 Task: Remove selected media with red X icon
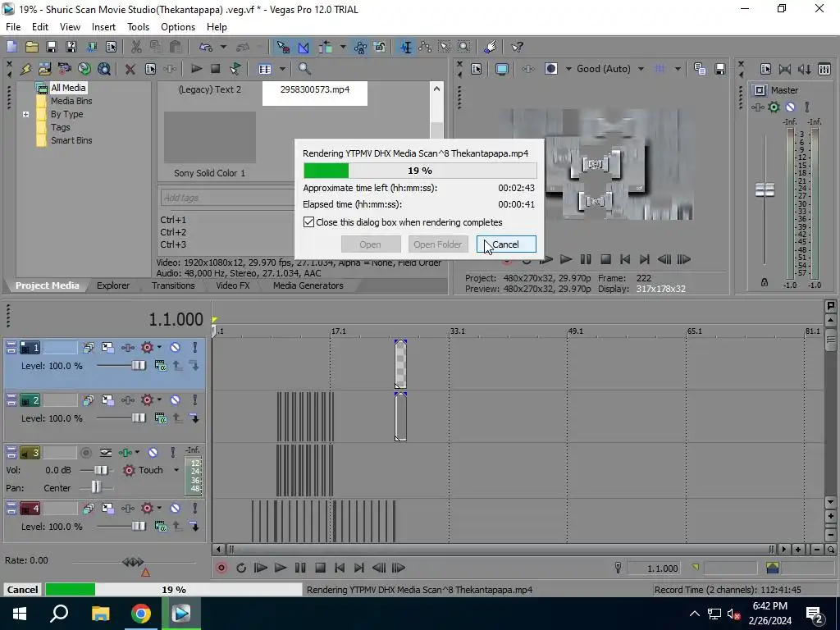click(x=130, y=69)
